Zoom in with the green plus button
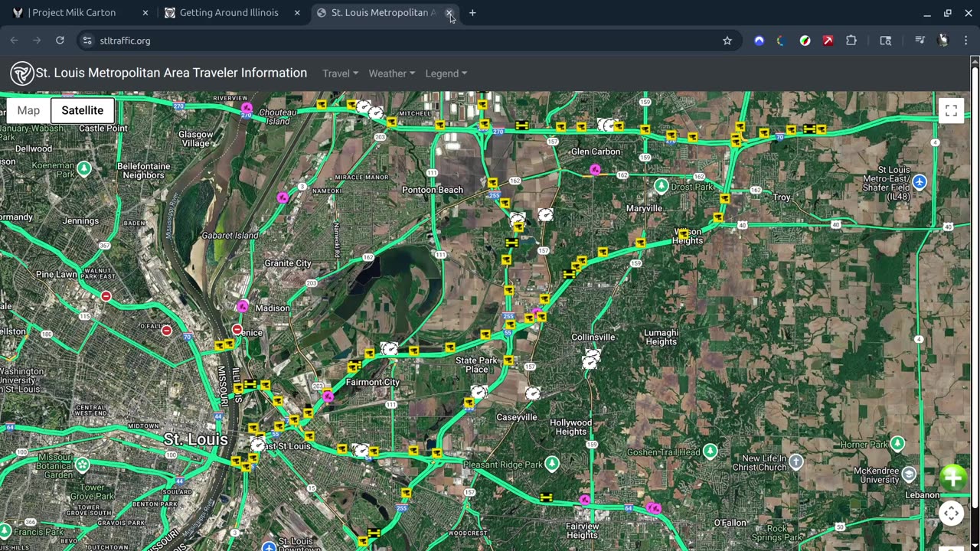980x551 pixels. [x=952, y=478]
